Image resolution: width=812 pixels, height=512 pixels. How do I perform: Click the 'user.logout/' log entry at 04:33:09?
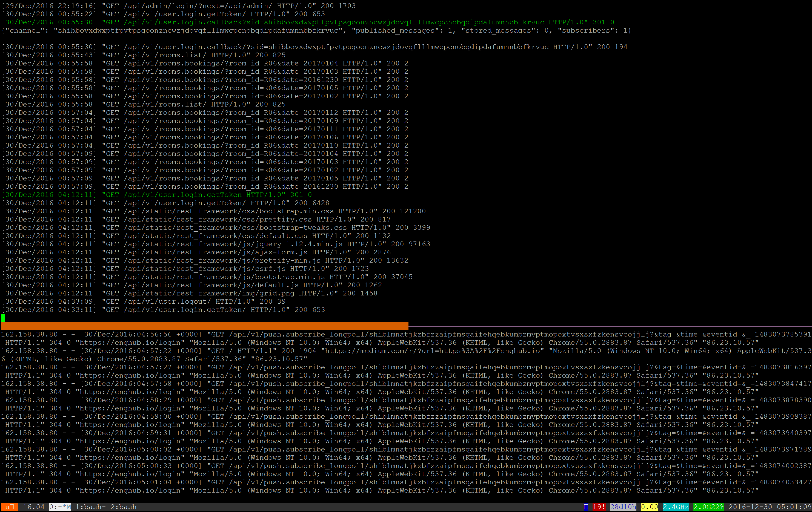[x=144, y=302]
